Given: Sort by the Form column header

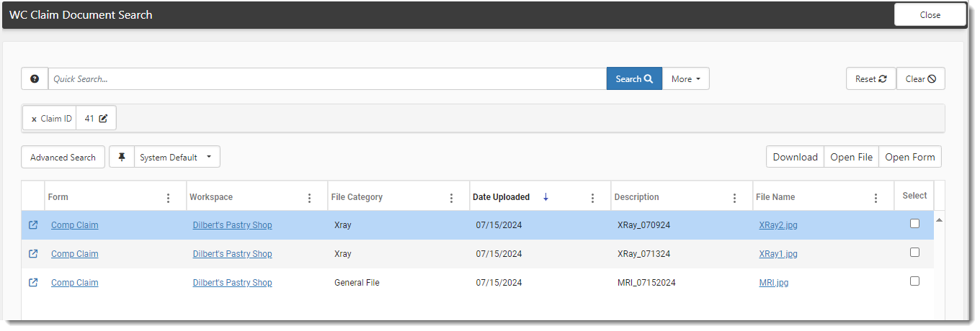Looking at the screenshot, I should (x=58, y=197).
